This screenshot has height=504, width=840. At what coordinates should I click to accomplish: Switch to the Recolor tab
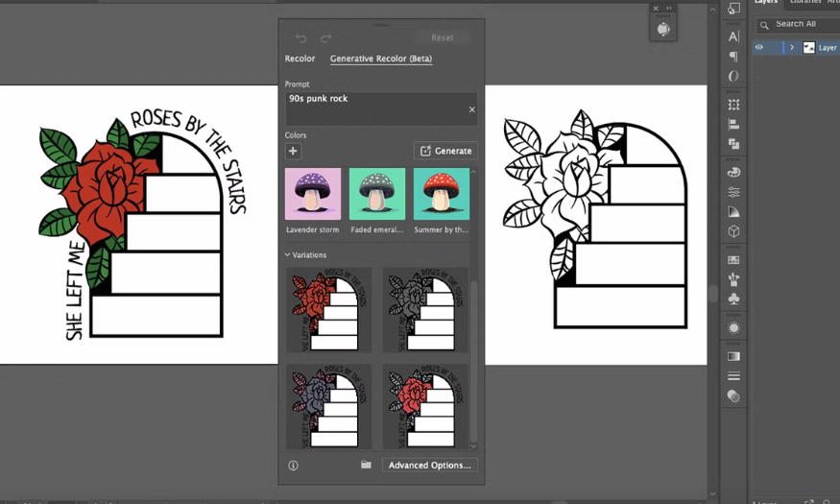(300, 59)
